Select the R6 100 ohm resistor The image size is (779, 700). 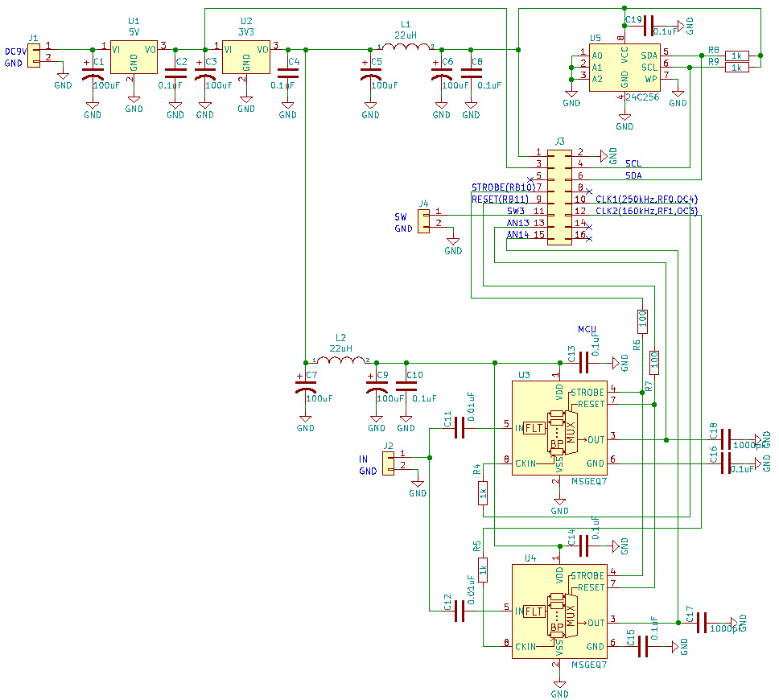coord(642,321)
